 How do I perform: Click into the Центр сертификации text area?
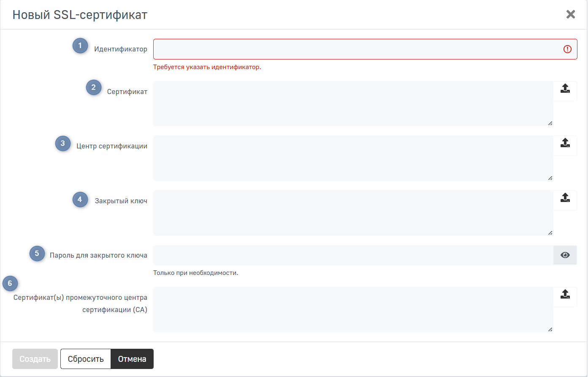(x=353, y=158)
